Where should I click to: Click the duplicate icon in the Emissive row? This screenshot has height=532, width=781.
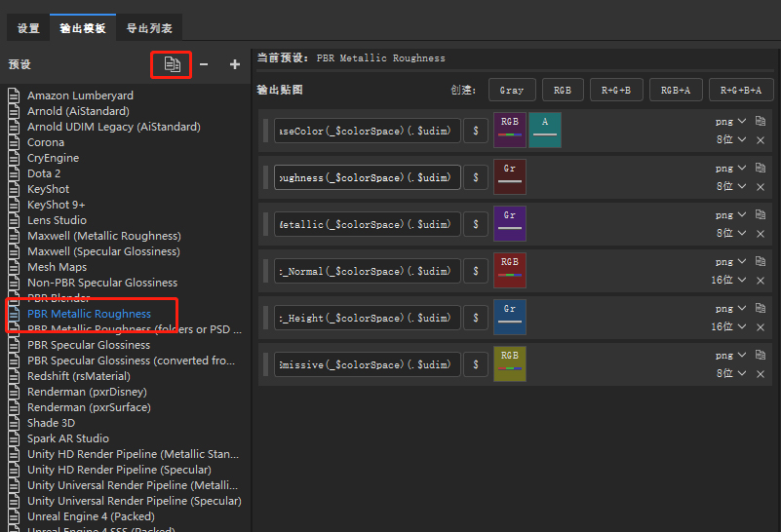pyautogui.click(x=761, y=355)
